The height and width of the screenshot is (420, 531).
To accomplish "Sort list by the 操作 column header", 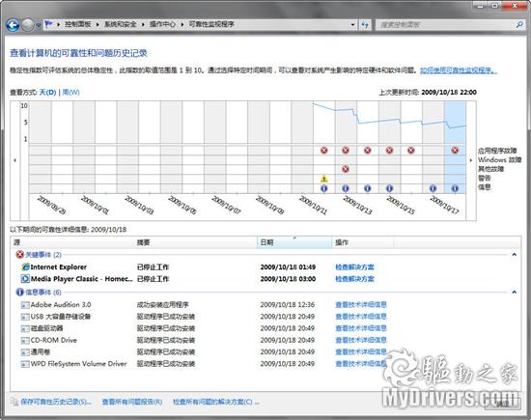I will [x=363, y=242].
